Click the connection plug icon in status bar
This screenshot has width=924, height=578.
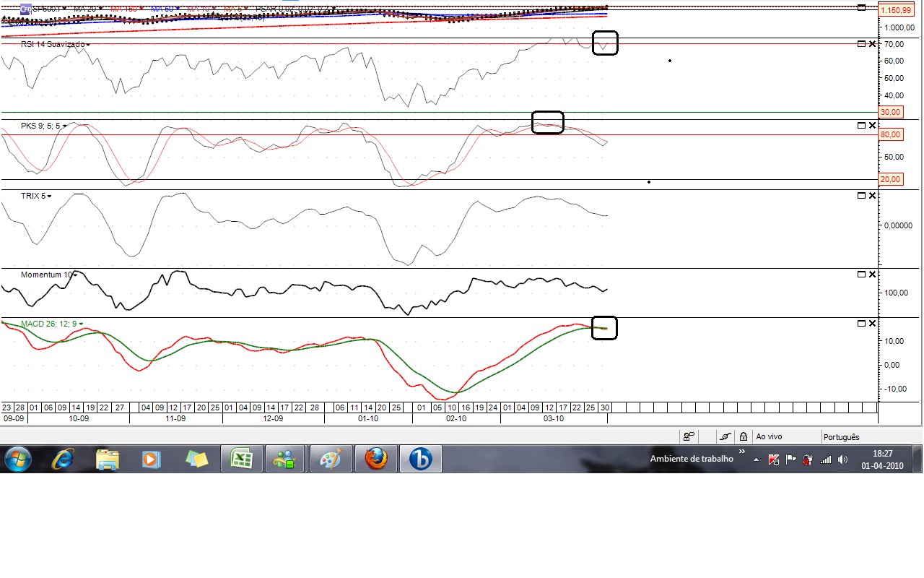click(725, 436)
